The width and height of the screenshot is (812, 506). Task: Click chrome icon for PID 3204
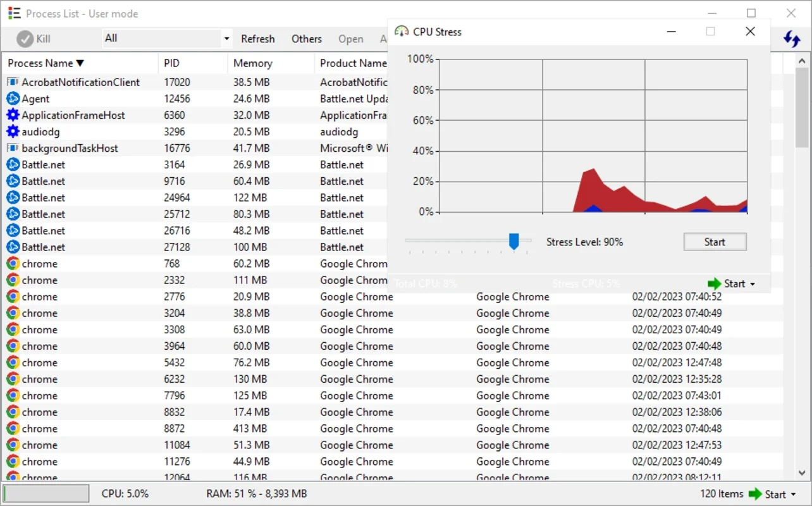pos(13,313)
